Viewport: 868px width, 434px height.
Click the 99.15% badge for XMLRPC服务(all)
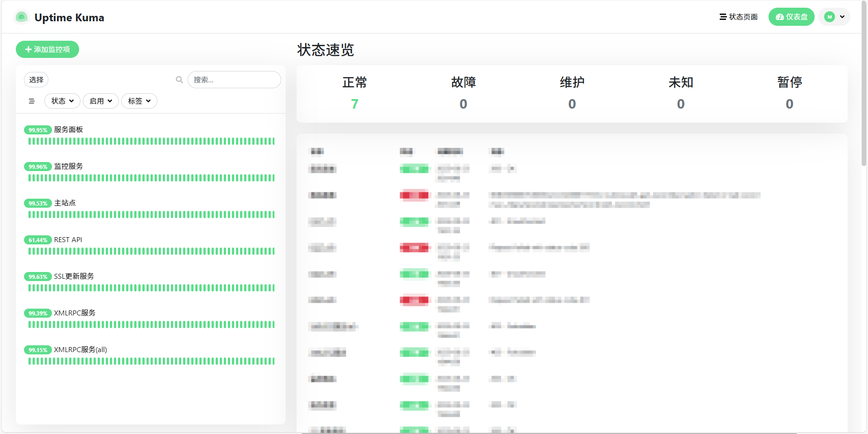tap(38, 350)
